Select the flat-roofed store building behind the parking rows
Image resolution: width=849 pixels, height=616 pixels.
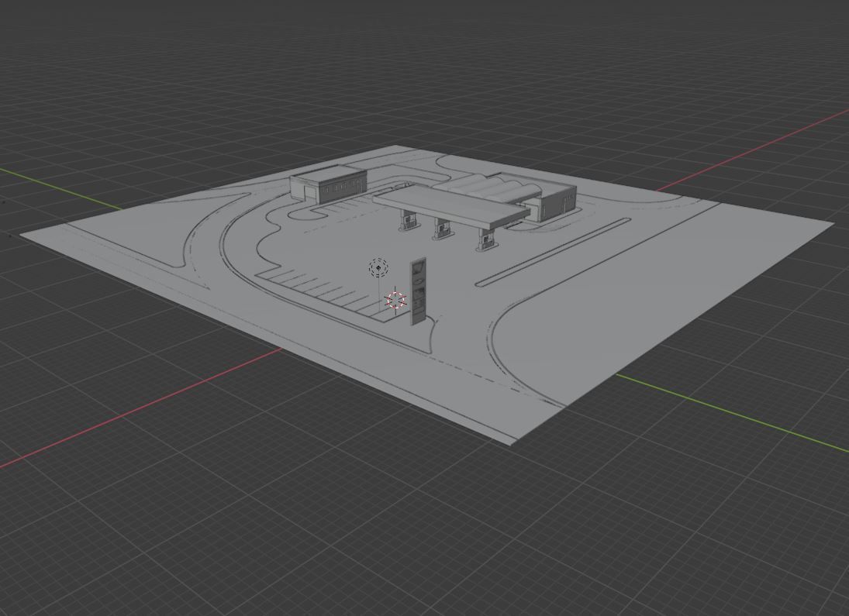pos(328,184)
